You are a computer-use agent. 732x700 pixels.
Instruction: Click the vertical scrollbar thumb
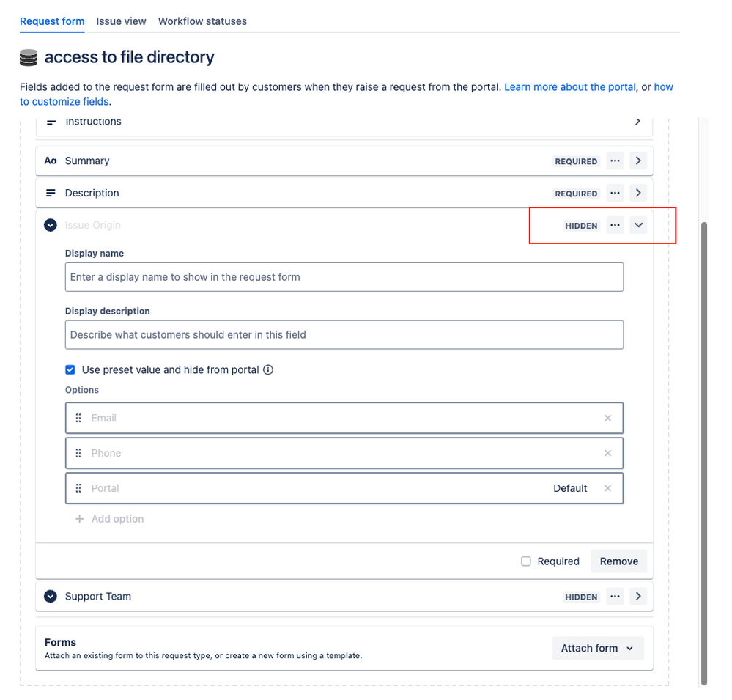click(x=704, y=453)
